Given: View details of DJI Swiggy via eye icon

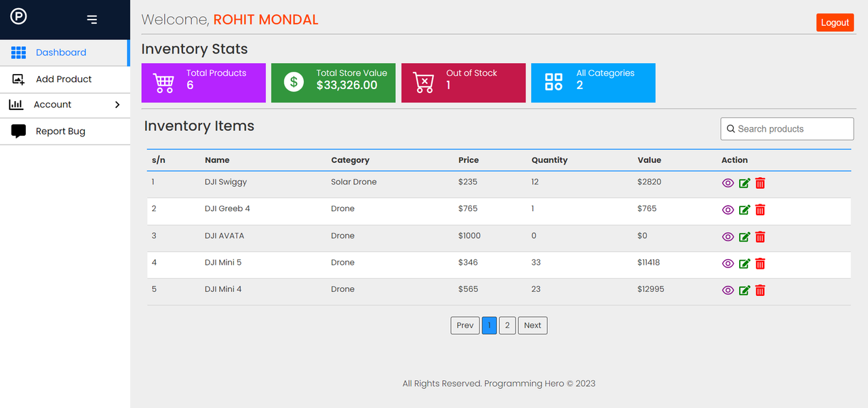Looking at the screenshot, I should coord(728,183).
